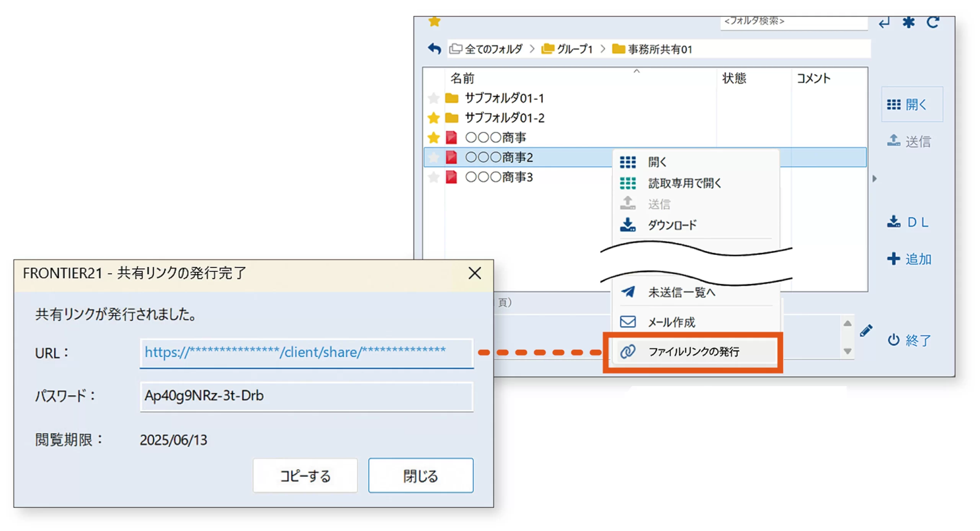Click the コピーする button

tap(305, 476)
